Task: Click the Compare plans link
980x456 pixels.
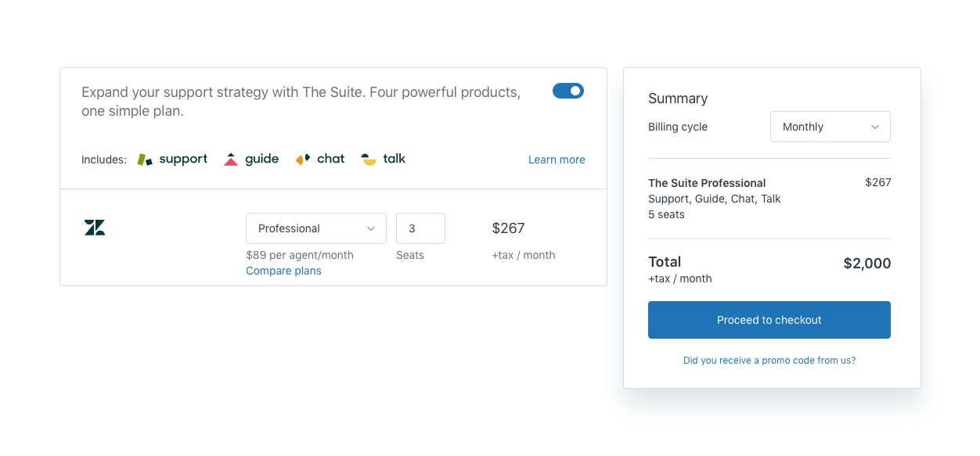Action: (x=283, y=270)
